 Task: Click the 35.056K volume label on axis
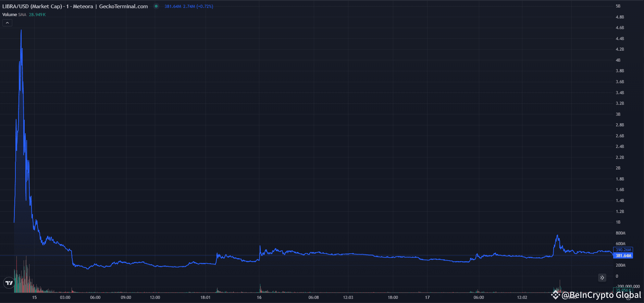(623, 290)
